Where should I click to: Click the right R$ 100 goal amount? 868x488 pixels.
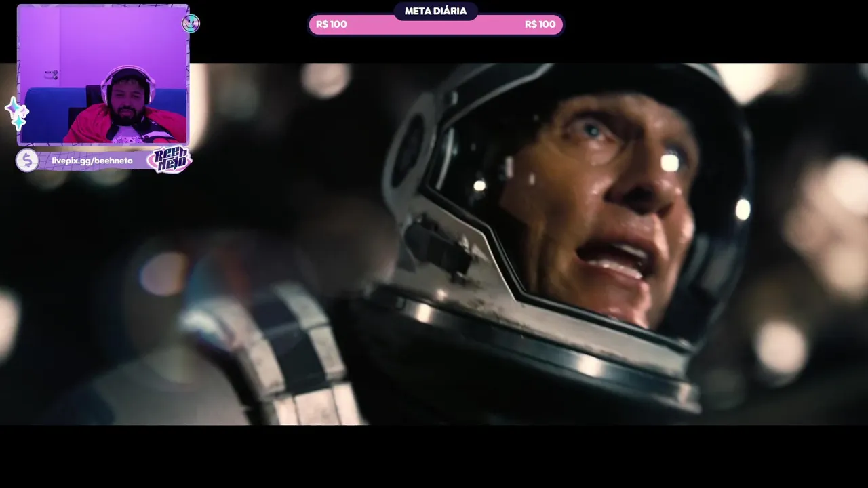tap(540, 24)
